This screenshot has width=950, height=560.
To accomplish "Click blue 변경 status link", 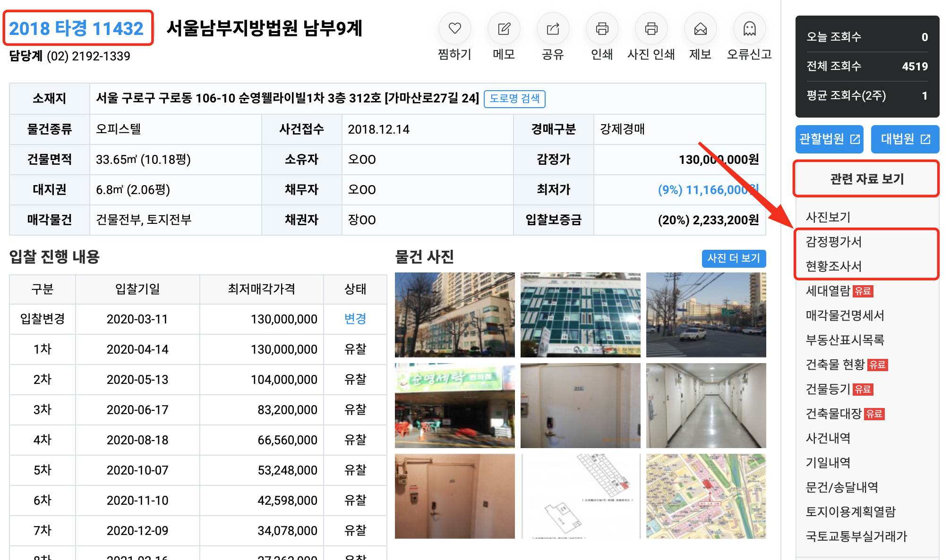I will pyautogui.click(x=355, y=319).
